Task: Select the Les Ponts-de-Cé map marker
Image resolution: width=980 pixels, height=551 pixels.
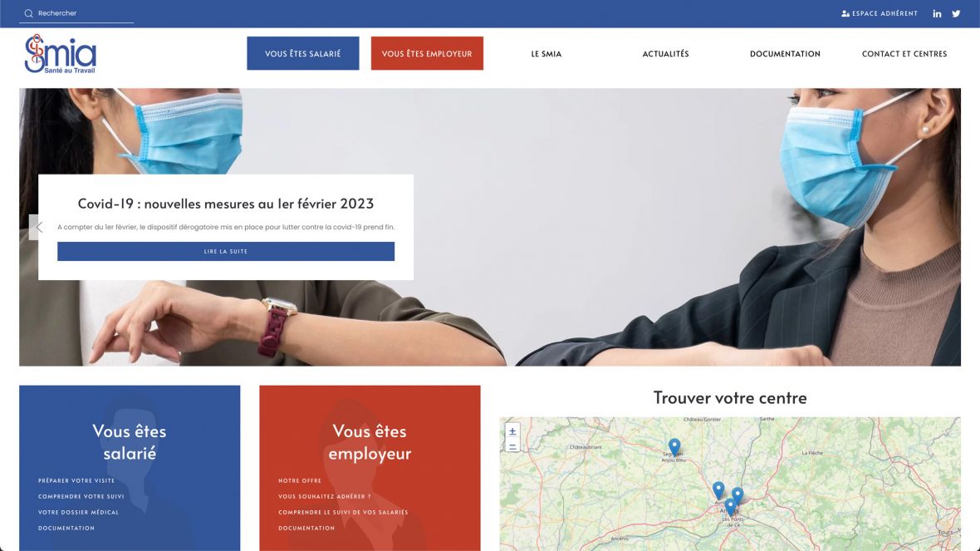Action: tap(730, 506)
